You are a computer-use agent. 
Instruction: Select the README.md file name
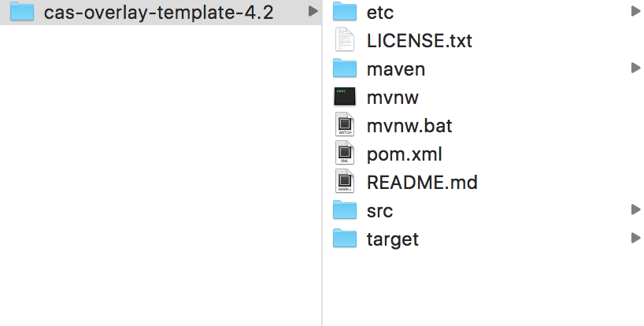point(422,182)
